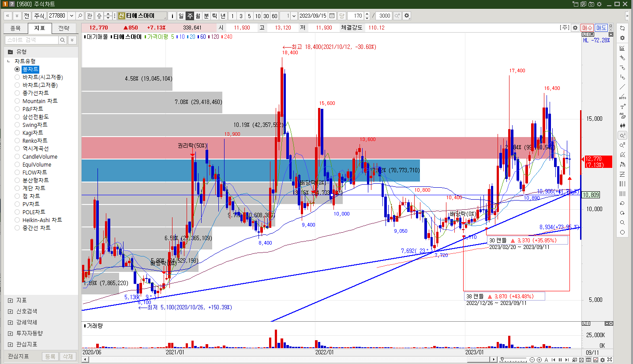Click the 삭제 button
633x364 pixels.
tap(67, 357)
